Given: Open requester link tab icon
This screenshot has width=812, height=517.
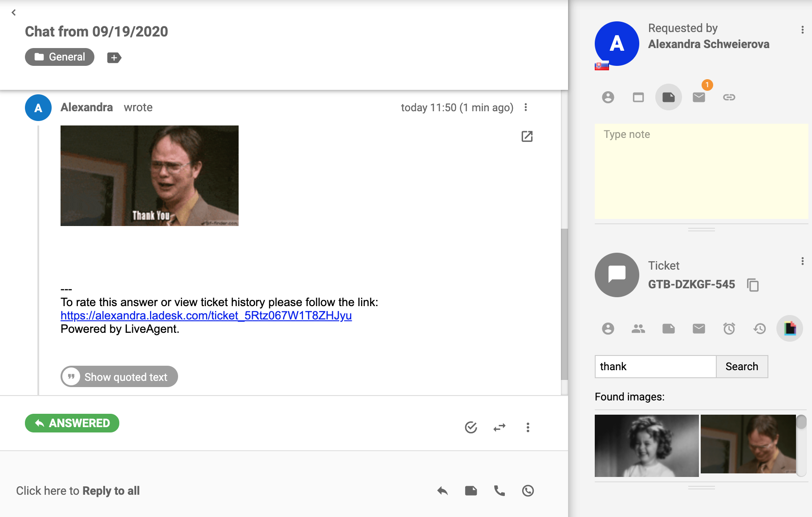Looking at the screenshot, I should click(729, 97).
